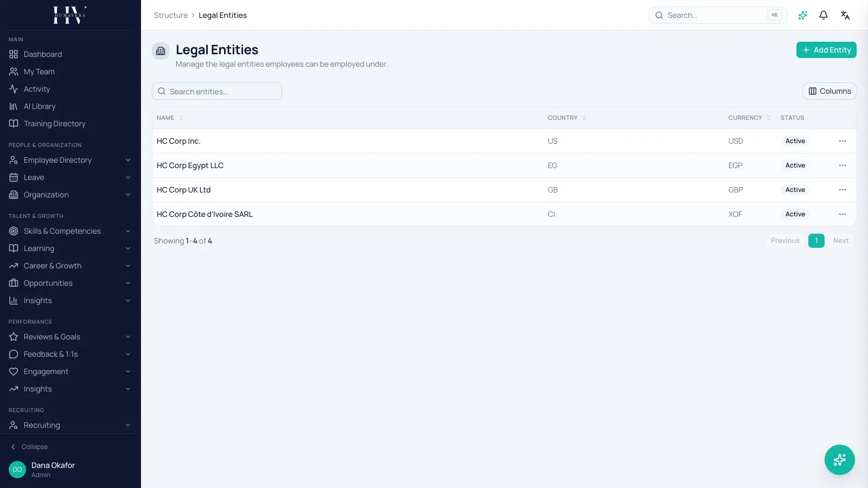Expand Insights under Performance
Viewport: 868px width, 488px height.
coord(71,389)
